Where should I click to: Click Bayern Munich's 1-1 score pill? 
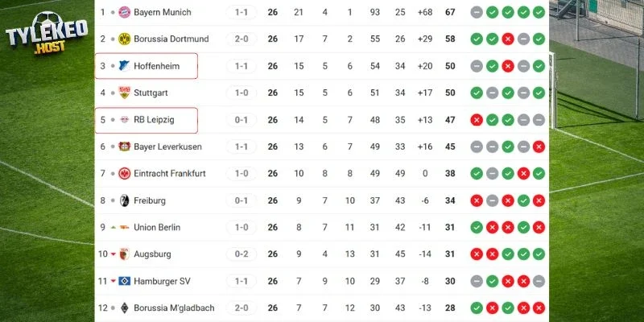(x=242, y=12)
